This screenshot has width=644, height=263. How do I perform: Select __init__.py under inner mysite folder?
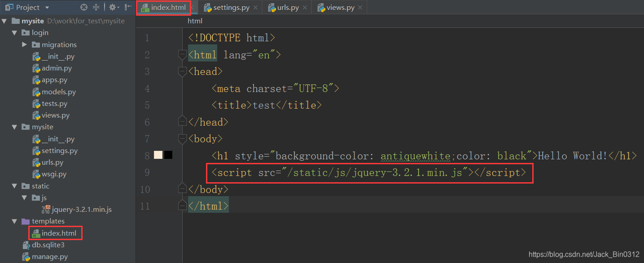pyautogui.click(x=58, y=139)
